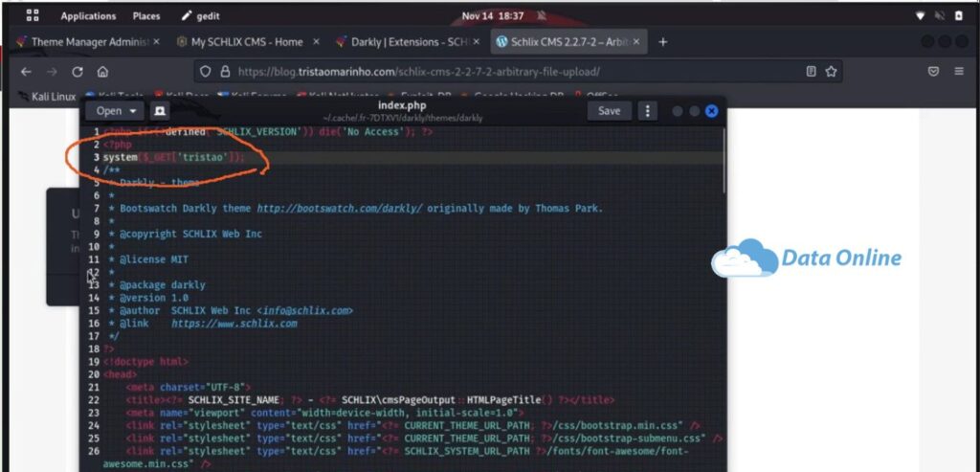Close the Schlix CMS 2.2.7-2 tab

[x=636, y=42]
